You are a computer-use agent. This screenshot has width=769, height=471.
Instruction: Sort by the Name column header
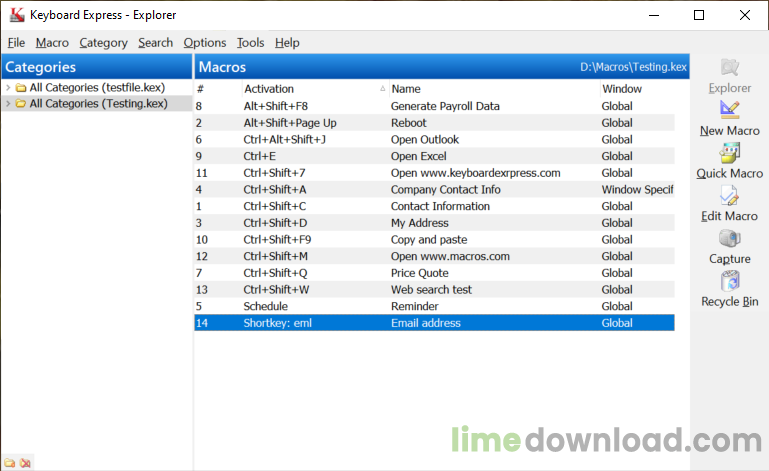[494, 89]
